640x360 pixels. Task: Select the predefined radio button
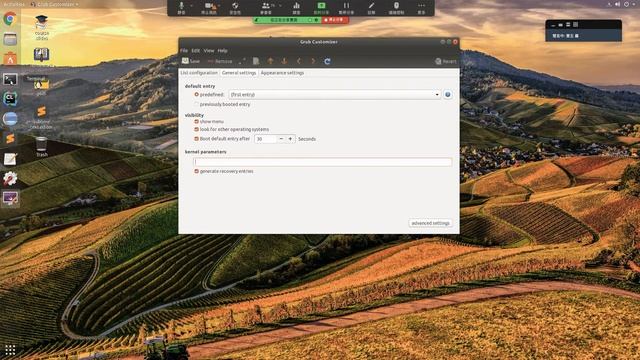click(196, 94)
